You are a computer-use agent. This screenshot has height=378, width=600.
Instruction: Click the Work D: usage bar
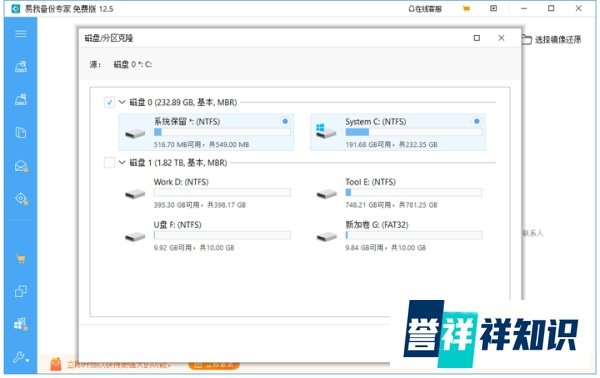(x=222, y=192)
